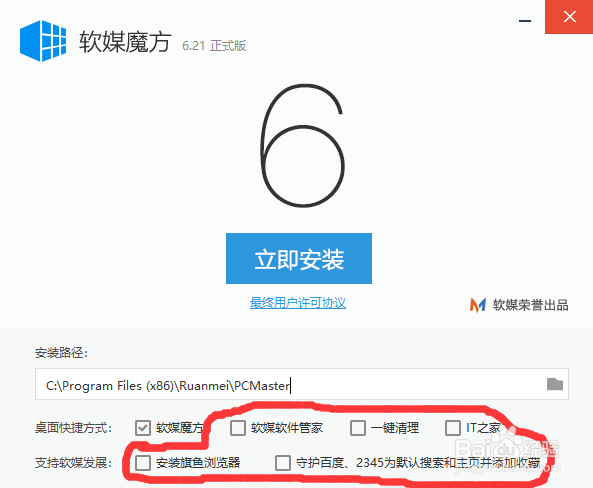Image resolution: width=593 pixels, height=488 pixels.
Task: Close the installer with the red X
Action: [x=569, y=17]
